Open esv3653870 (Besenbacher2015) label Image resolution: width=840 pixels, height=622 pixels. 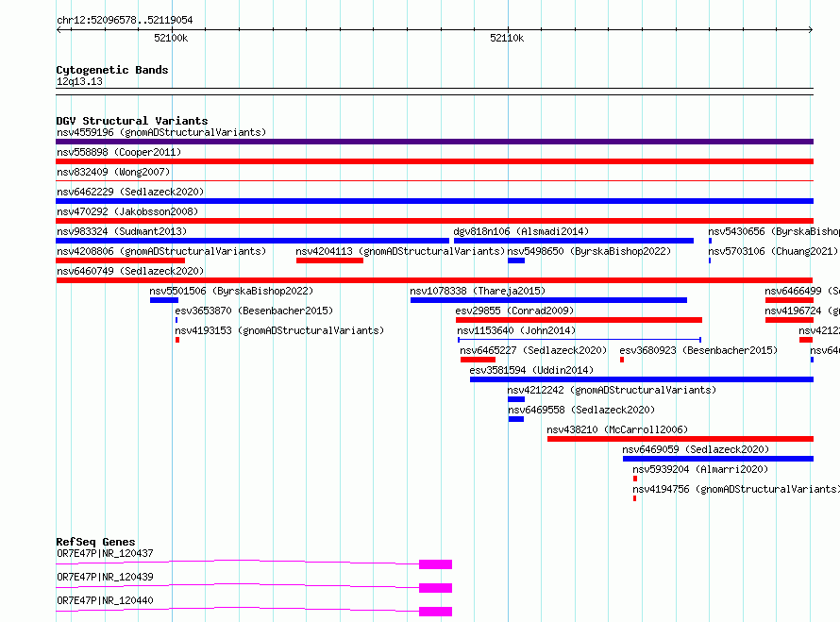[x=254, y=311]
